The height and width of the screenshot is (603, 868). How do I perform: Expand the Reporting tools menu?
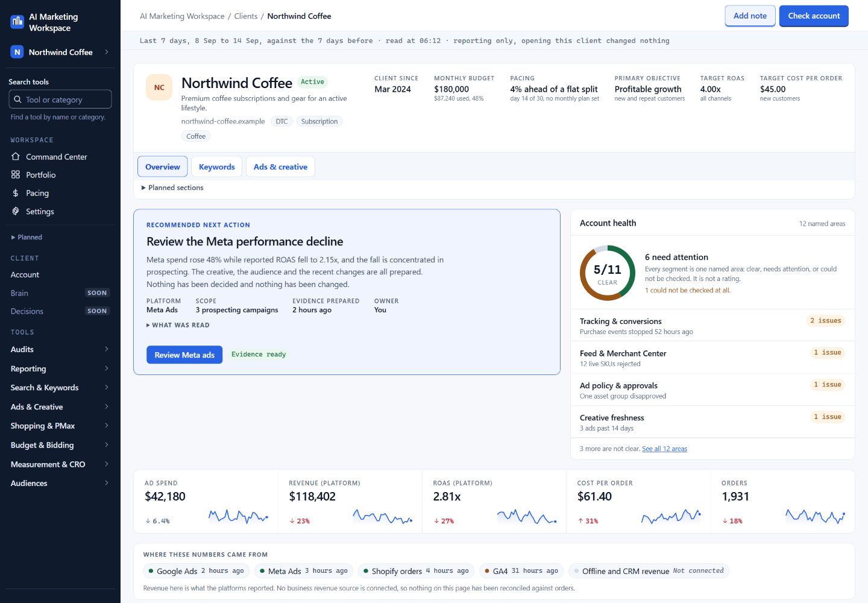click(60, 368)
